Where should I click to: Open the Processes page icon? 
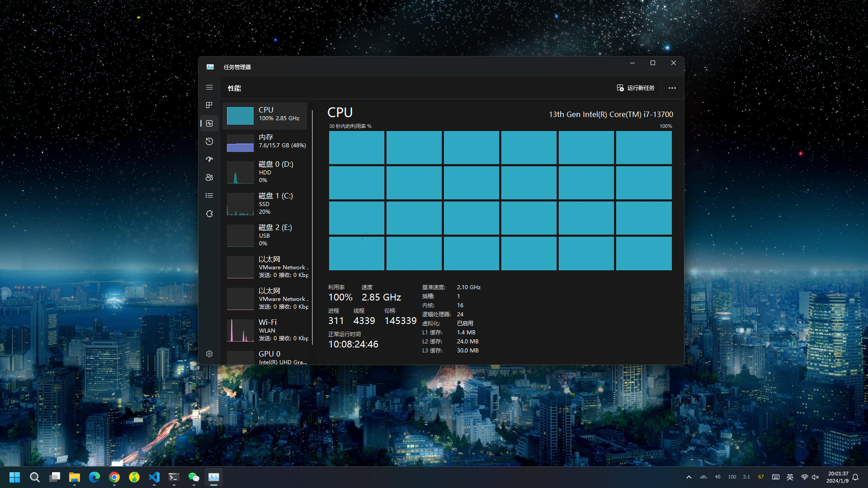209,105
